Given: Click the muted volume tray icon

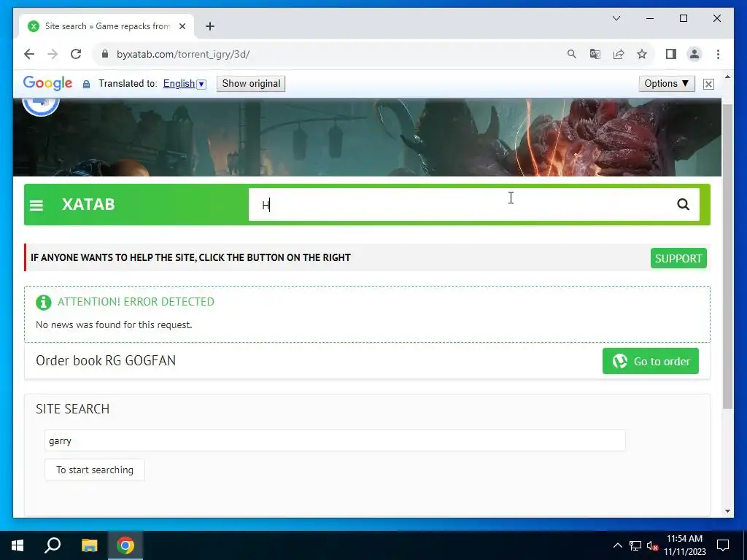Looking at the screenshot, I should point(653,545).
